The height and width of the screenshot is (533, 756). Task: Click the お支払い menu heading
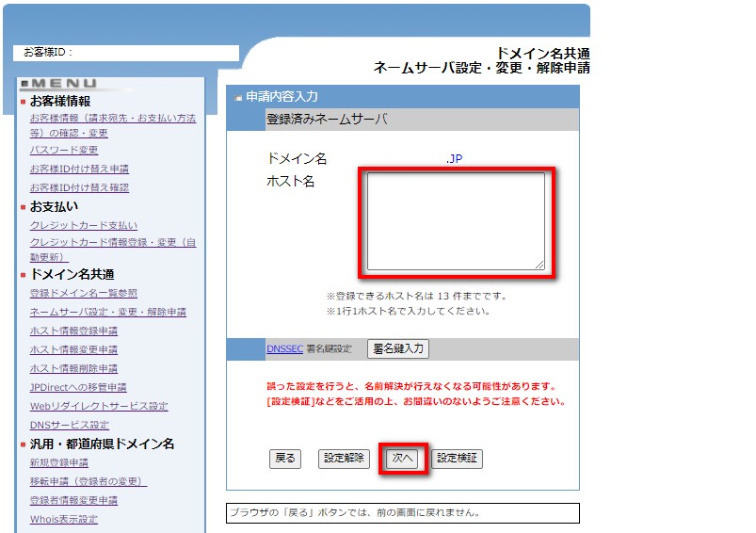[x=54, y=206]
